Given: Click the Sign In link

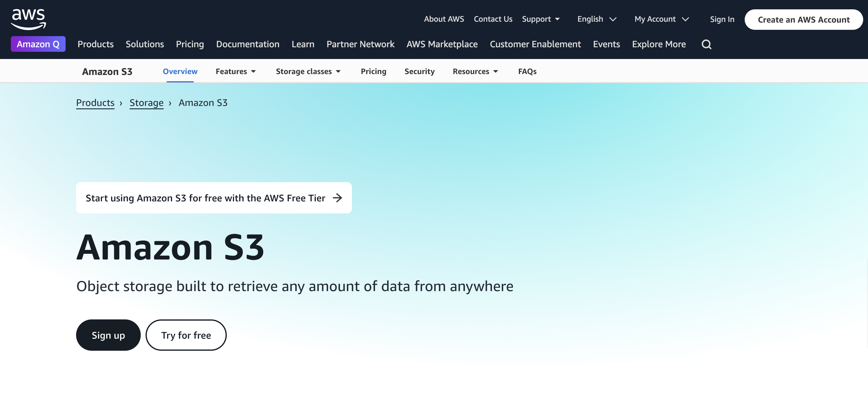Looking at the screenshot, I should coord(722,20).
